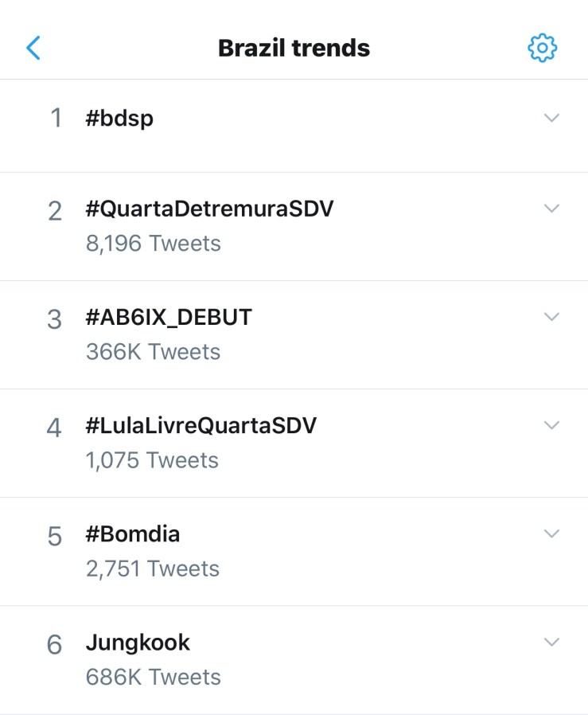Expand options chevron for #QuartaDetremuraSDV
The height and width of the screenshot is (715, 588).
(551, 209)
